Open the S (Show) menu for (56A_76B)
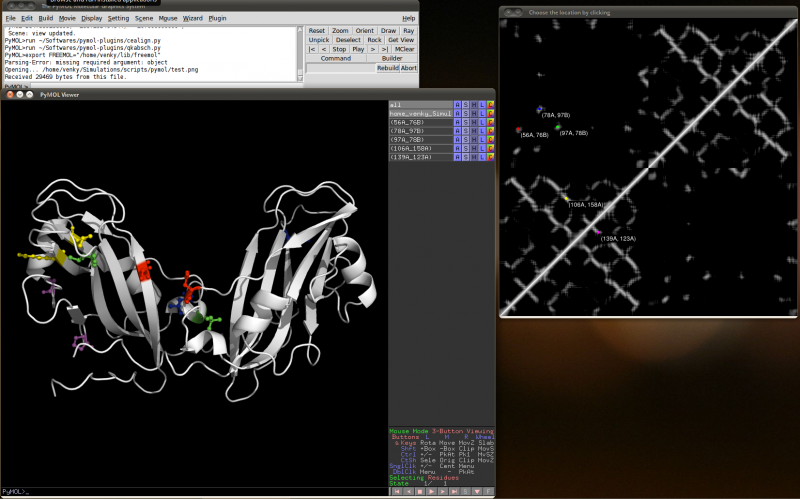Viewport: 800px width, 499px height. [x=466, y=123]
